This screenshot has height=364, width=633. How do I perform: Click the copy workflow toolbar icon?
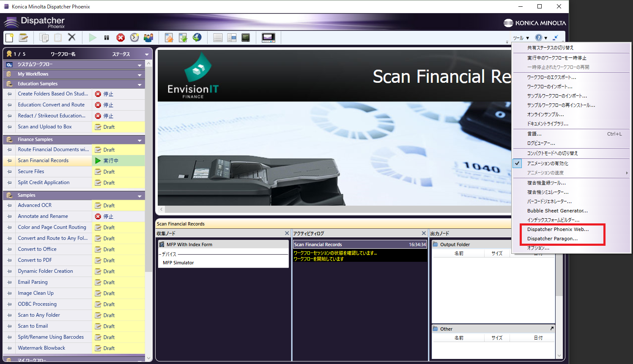click(x=44, y=38)
